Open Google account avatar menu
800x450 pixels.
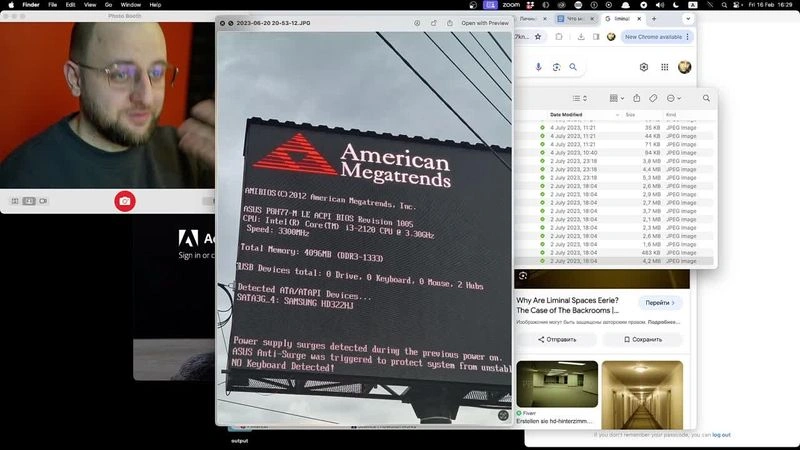(x=684, y=67)
